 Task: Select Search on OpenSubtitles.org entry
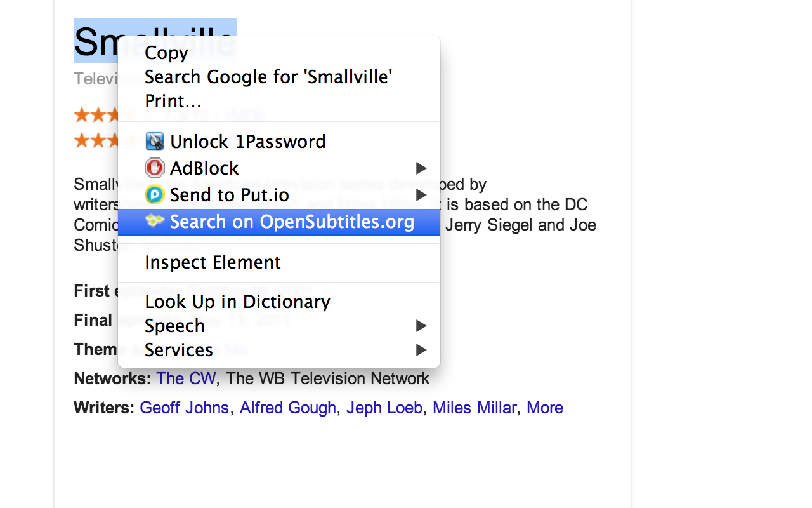[x=279, y=222]
